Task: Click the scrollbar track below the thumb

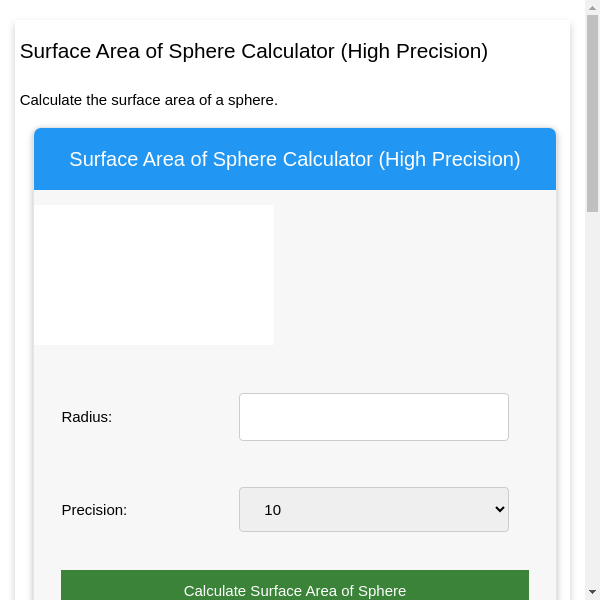Action: point(592,400)
